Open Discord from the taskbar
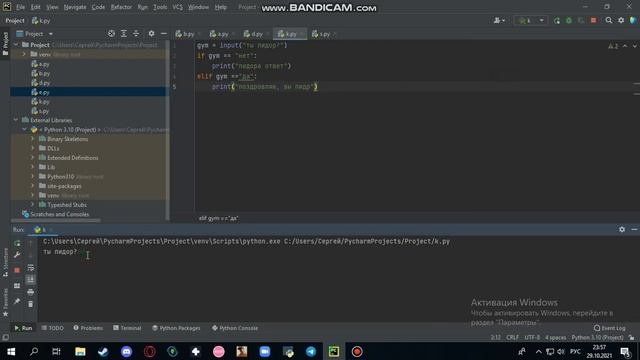The width and height of the screenshot is (640, 360). click(x=127, y=351)
